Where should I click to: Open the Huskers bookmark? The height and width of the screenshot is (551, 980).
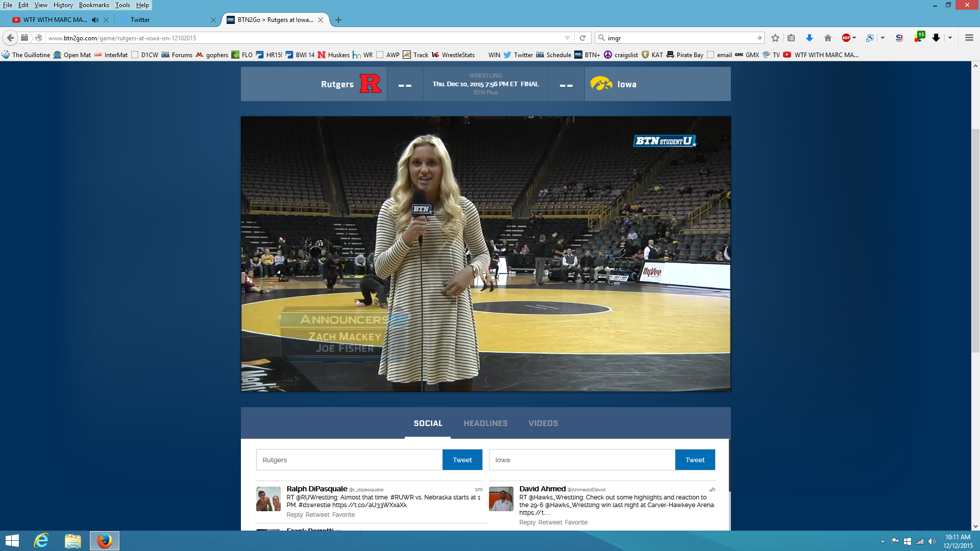[x=333, y=55]
